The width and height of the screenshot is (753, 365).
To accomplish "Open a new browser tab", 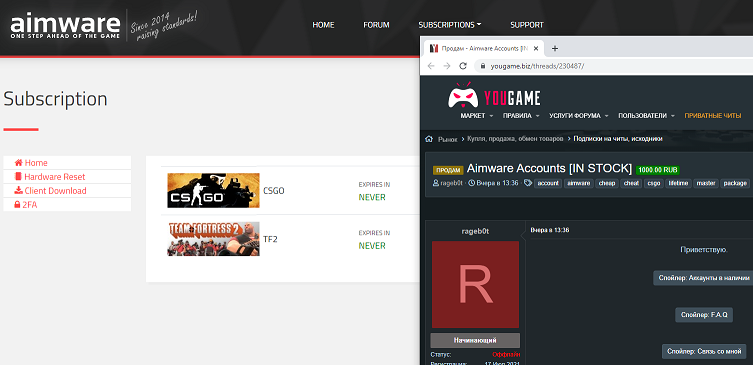I will (x=555, y=49).
